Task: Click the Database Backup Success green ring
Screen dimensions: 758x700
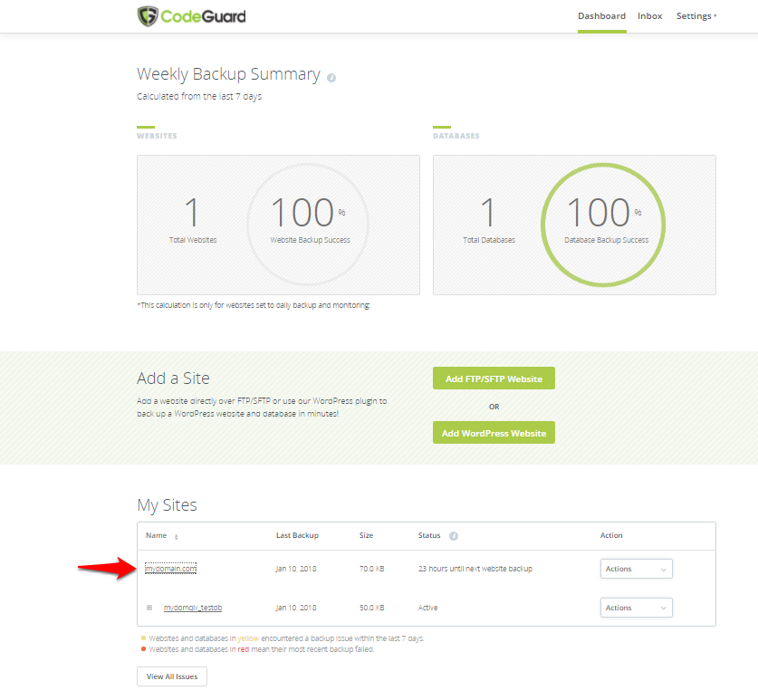Action: click(603, 224)
